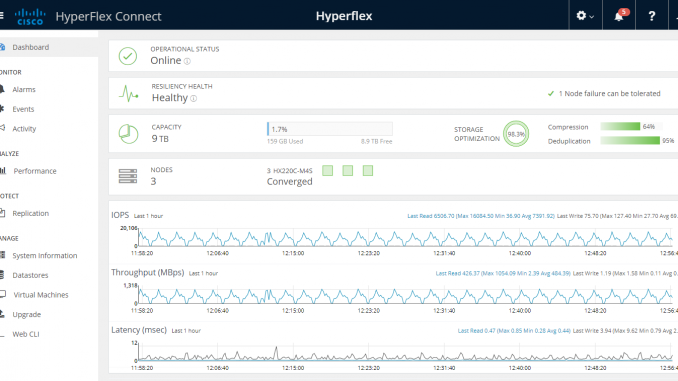Click the 'Healthy' status text
This screenshot has width=678, height=381.
[170, 98]
